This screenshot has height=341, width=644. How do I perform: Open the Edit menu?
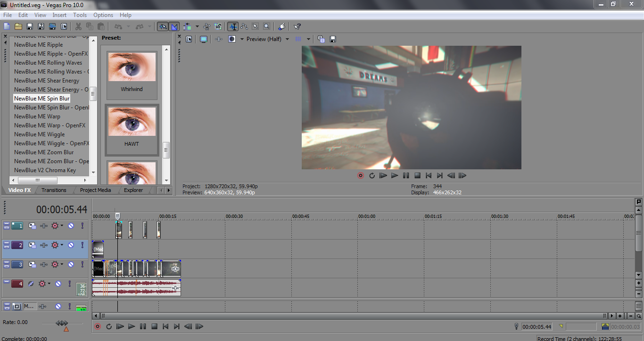point(23,15)
